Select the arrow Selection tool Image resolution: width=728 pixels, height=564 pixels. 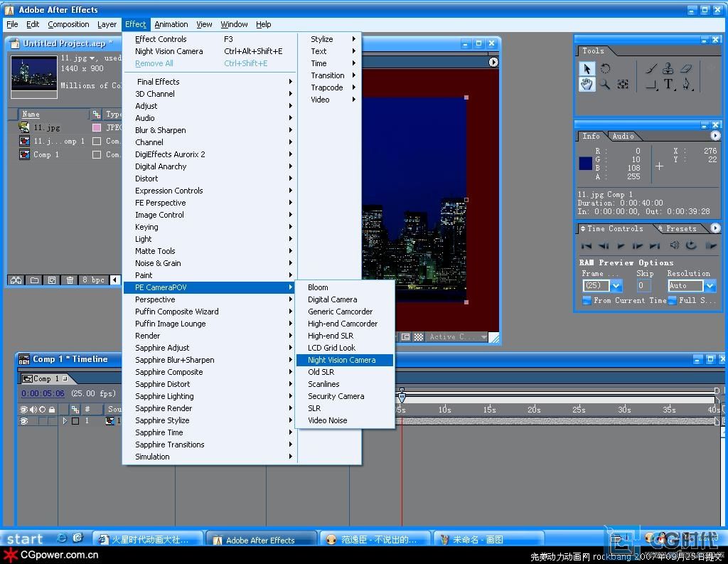tap(587, 69)
